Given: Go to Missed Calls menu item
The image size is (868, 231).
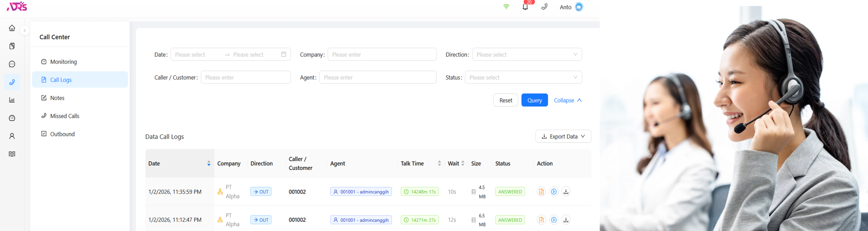Looking at the screenshot, I should [64, 116].
